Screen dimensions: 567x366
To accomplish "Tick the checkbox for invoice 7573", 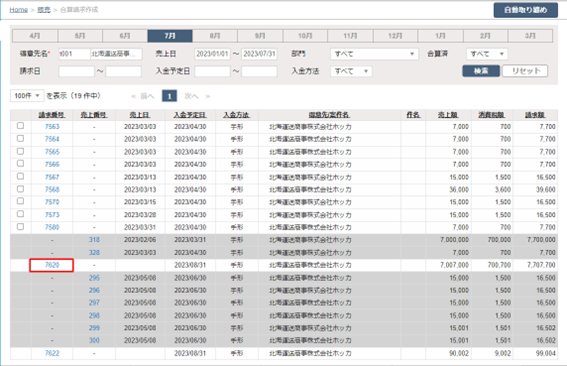I will 21,214.
